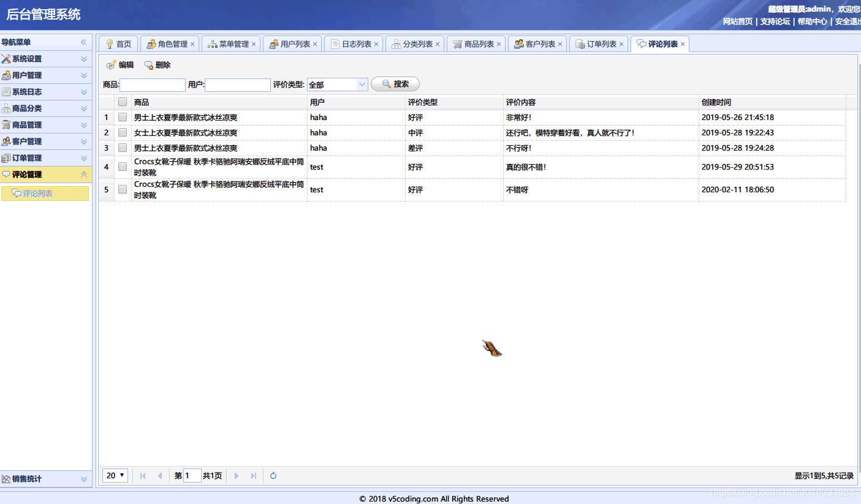Screen dimensions: 861x504
Task: Click the icon beside 商品管理
Action: pyautogui.click(x=6, y=125)
